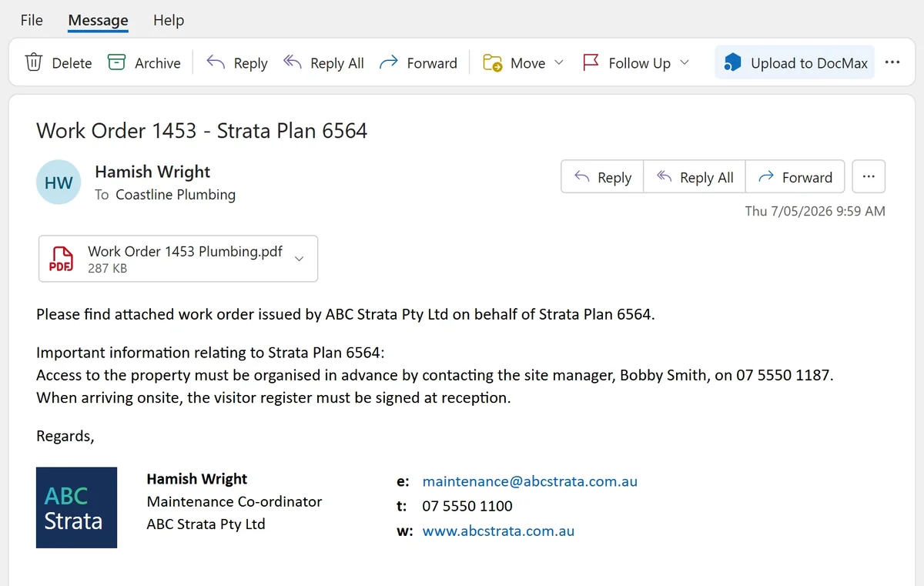Click the signature line ABC Strata Pty Ltd

(206, 524)
